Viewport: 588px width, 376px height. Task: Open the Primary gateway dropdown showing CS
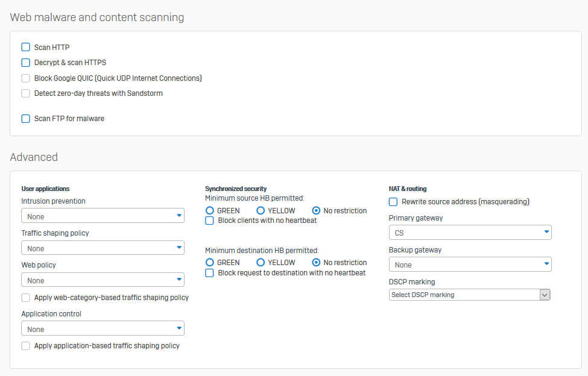[470, 232]
